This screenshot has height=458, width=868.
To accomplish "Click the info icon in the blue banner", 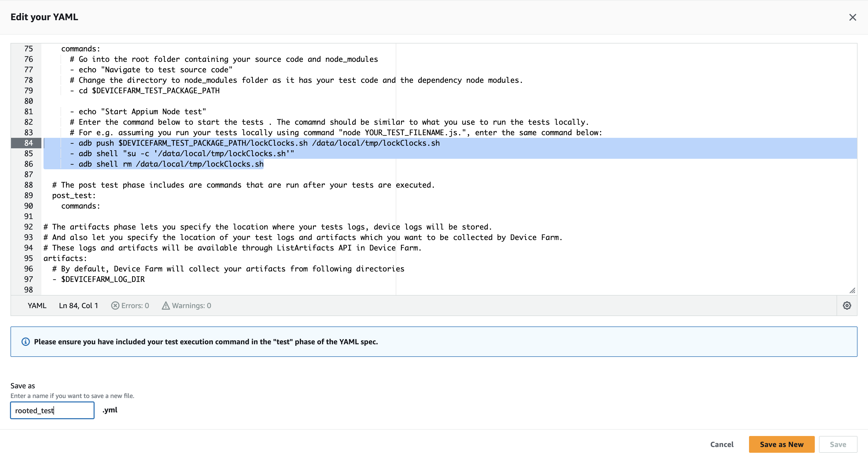I will (26, 341).
